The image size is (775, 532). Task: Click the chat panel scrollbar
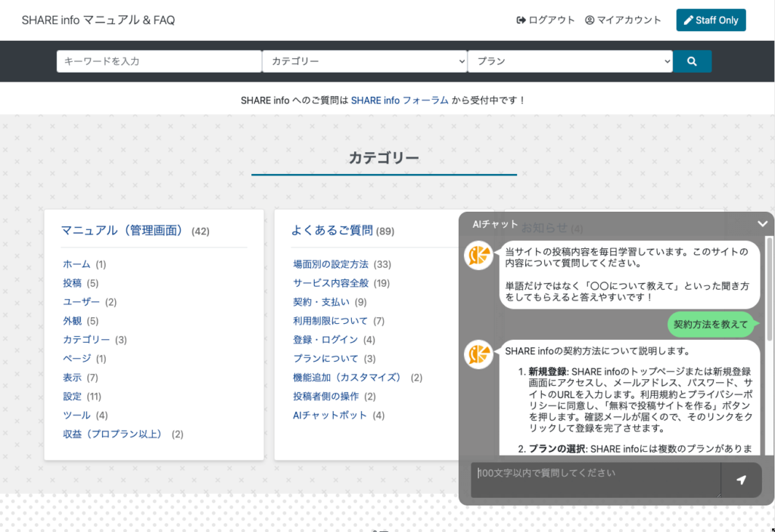[x=770, y=288]
